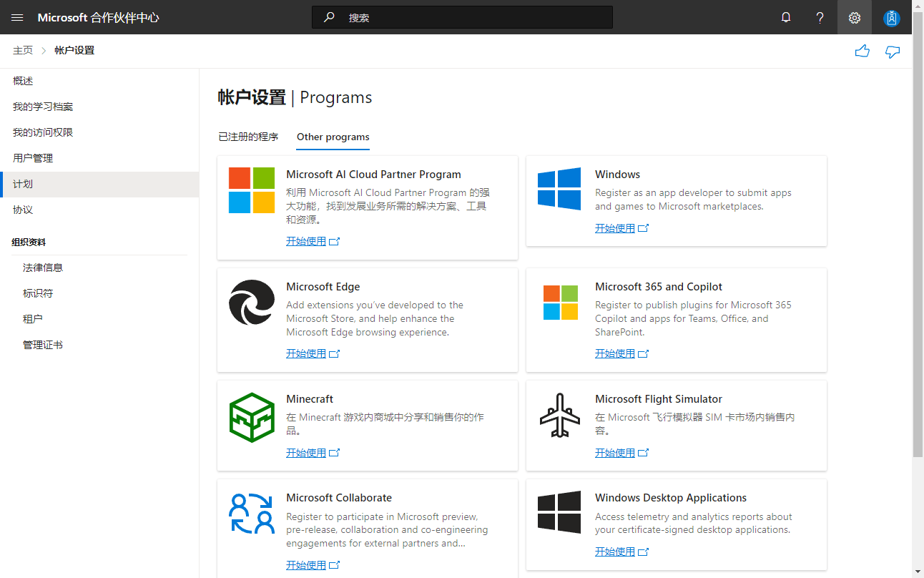Click the blue Windows logo
Viewport: 924px width, 578px height.
click(x=559, y=189)
